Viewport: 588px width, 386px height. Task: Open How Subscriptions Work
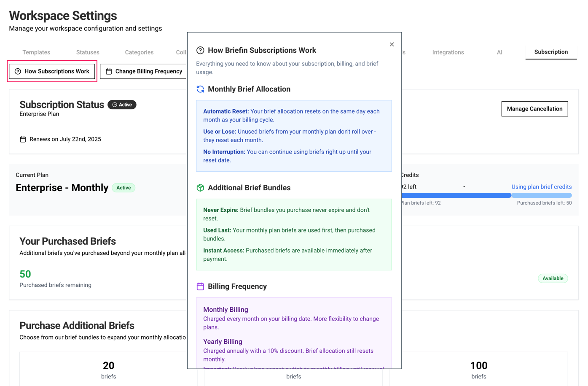(52, 71)
